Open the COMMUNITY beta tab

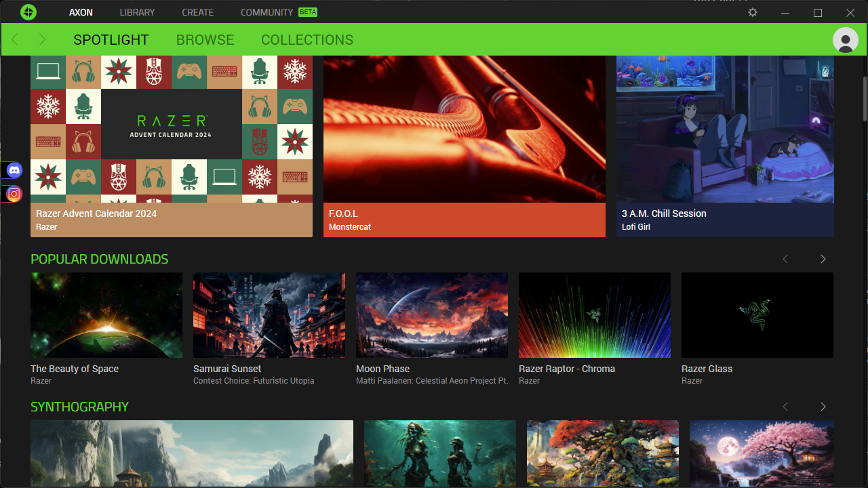tap(278, 12)
